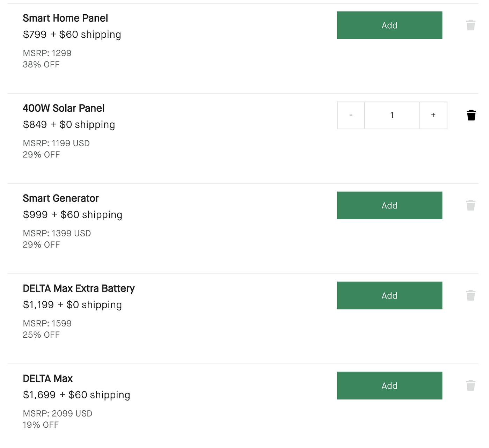The width and height of the screenshot is (489, 448).
Task: Add the DELTA Max power station
Action: point(389,385)
